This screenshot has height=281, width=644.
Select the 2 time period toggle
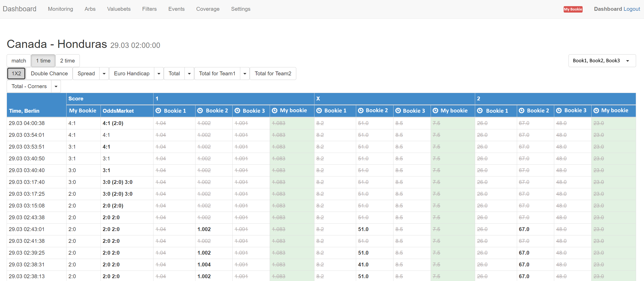click(68, 61)
